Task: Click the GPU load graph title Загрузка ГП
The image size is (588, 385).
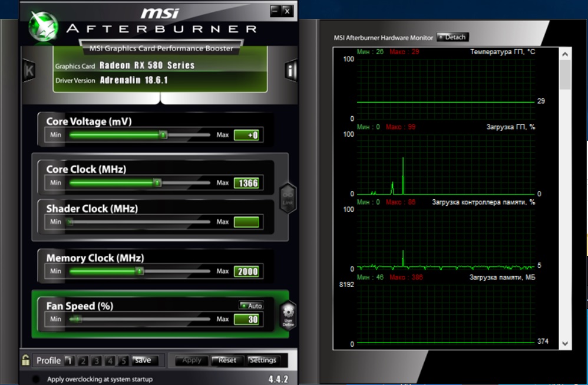Action: (x=511, y=127)
